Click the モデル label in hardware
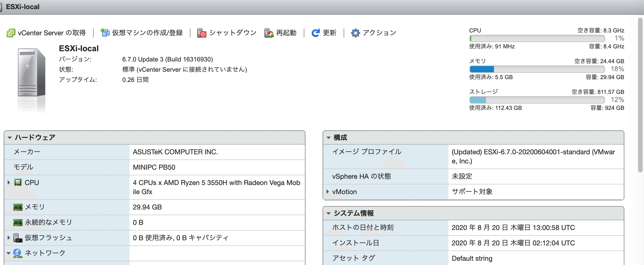This screenshot has height=265, width=644. click(x=23, y=167)
